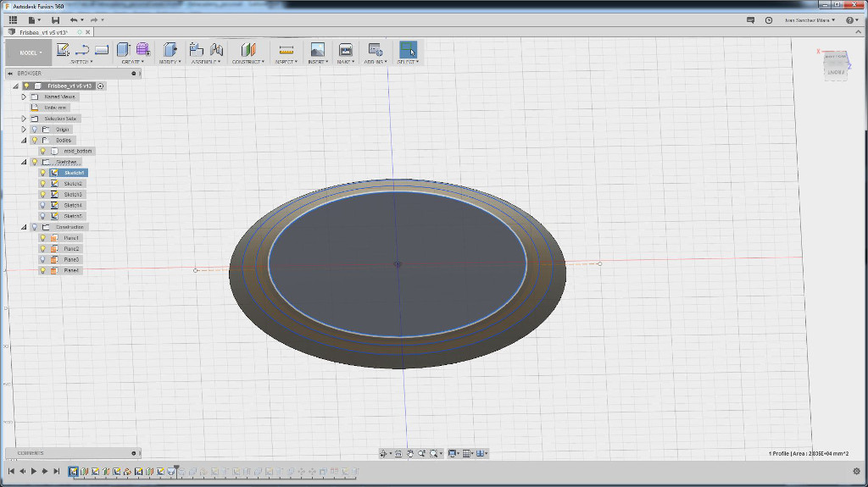Image resolution: width=868 pixels, height=487 pixels.
Task: Select the Pan hand navigation tool
Action: click(x=410, y=454)
